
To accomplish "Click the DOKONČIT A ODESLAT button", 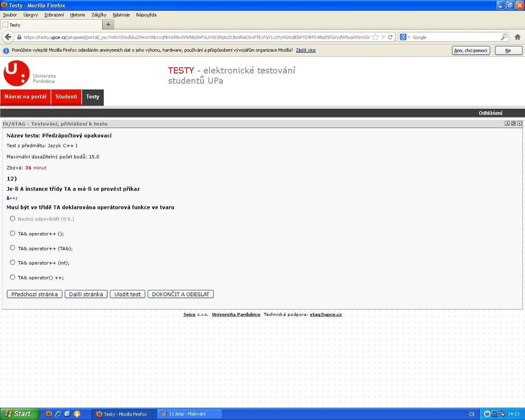I will pyautogui.click(x=180, y=294).
